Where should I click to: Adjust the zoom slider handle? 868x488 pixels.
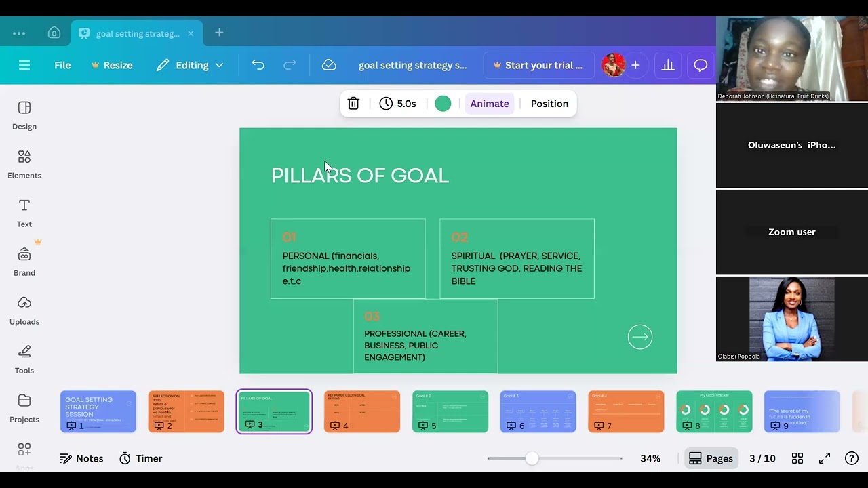532,458
